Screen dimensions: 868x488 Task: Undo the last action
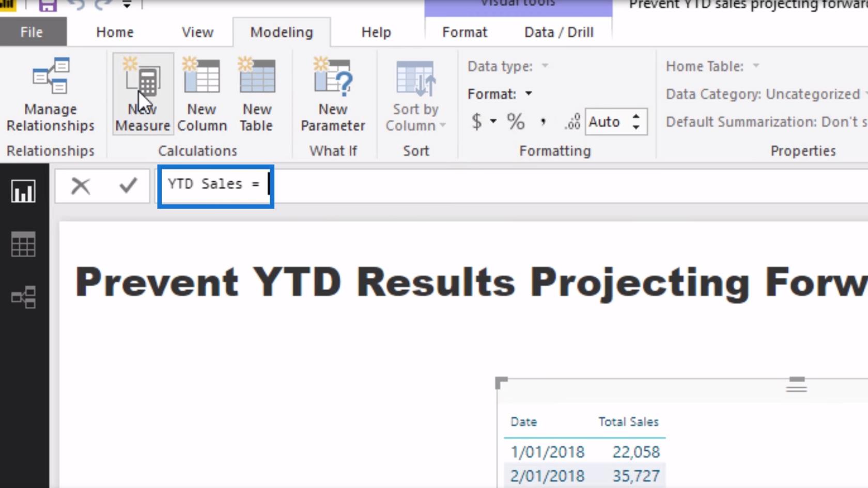coord(76,5)
